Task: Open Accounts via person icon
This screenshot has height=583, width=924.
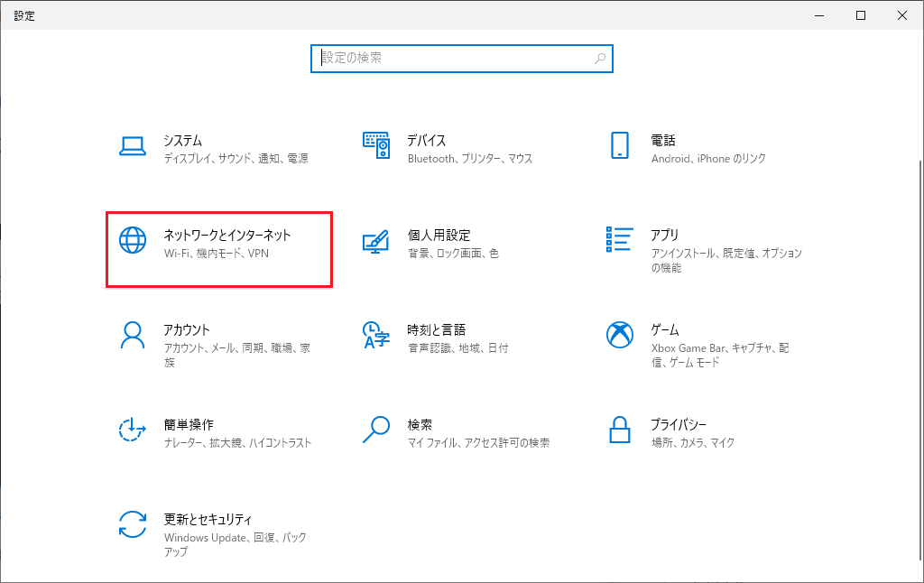Action: tap(133, 335)
